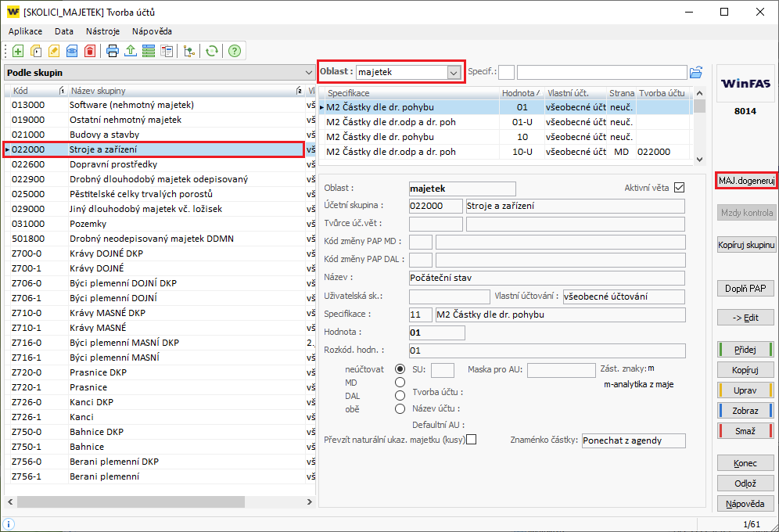Click the WinFAS app icon in the title bar
779x532 pixels.
(13, 12)
